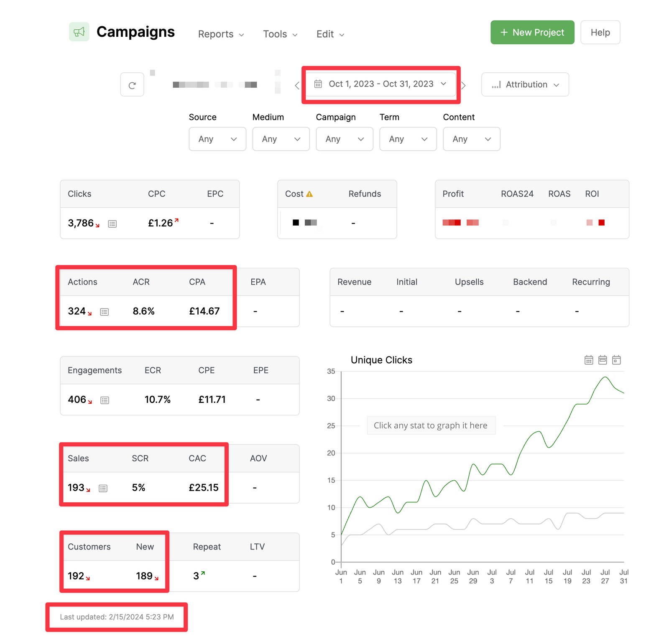Open the Reports menu

pos(221,34)
